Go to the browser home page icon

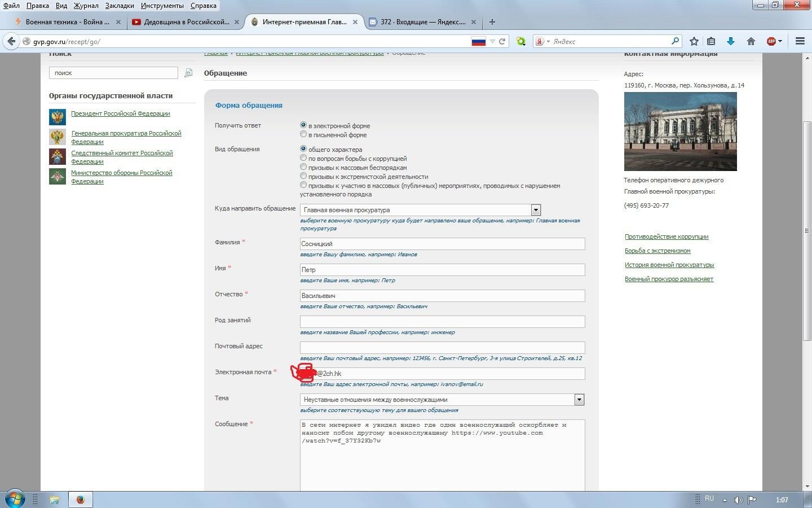click(751, 41)
